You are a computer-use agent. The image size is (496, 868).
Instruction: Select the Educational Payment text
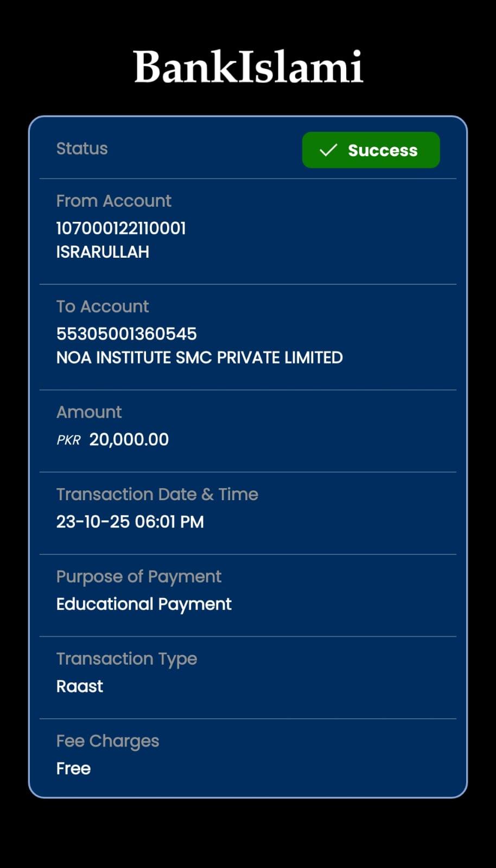144,604
